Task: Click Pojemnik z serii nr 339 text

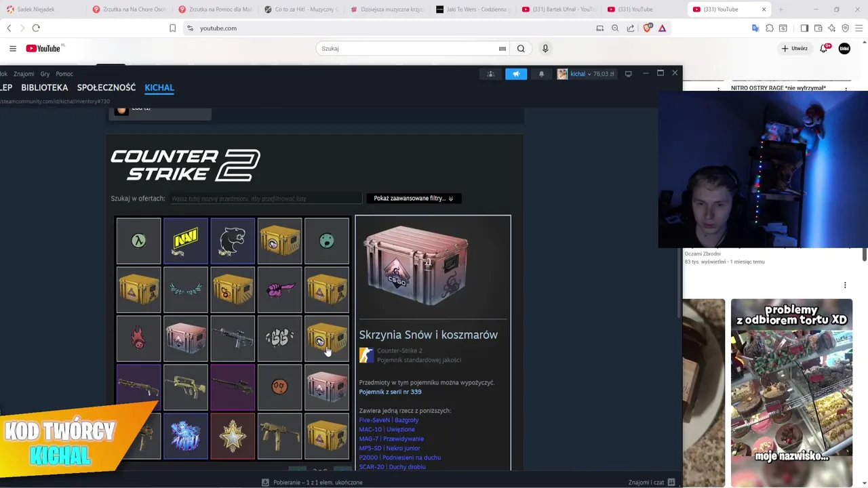Action: (390, 392)
